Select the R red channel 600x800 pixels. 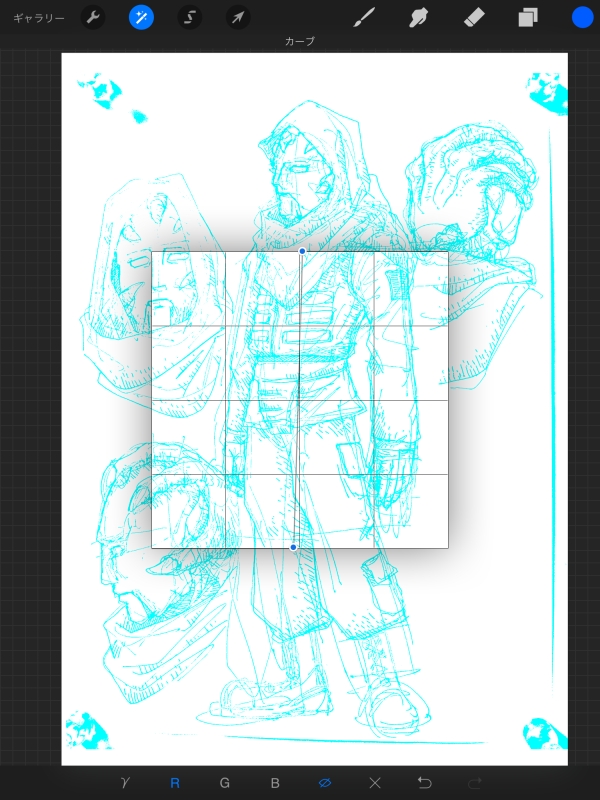point(175,783)
